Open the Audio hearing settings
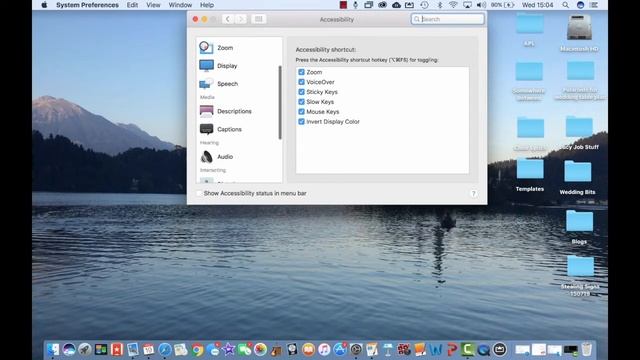The image size is (640, 360). coord(239,156)
